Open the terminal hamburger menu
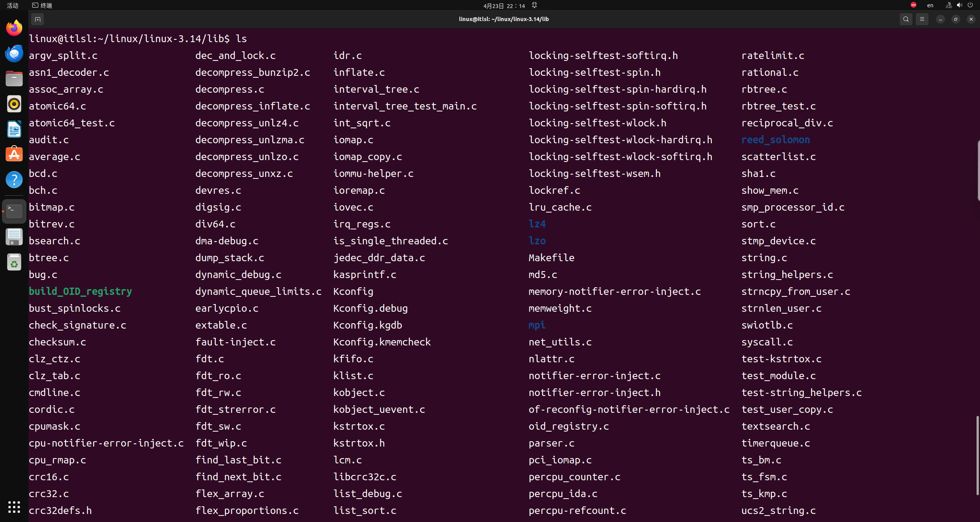 pos(922,19)
